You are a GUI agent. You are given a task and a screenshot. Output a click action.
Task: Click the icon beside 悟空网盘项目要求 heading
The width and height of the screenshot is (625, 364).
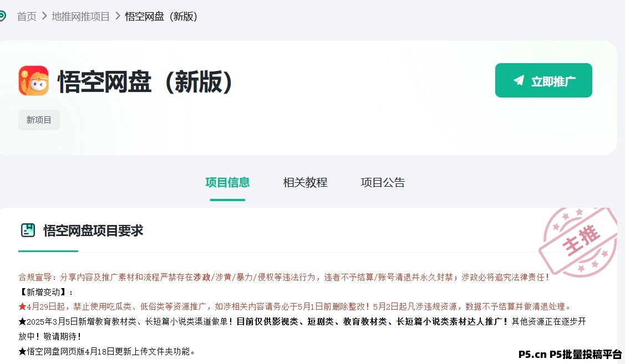(28, 230)
